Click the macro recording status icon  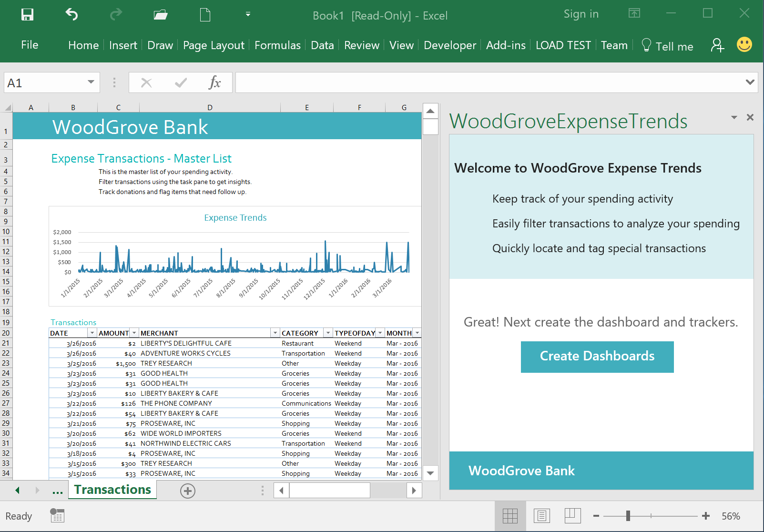(57, 515)
